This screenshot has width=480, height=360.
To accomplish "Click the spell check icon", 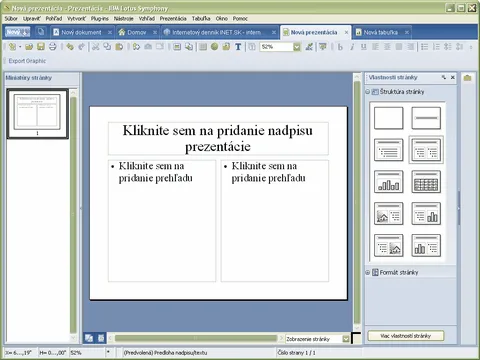I will click(309, 47).
